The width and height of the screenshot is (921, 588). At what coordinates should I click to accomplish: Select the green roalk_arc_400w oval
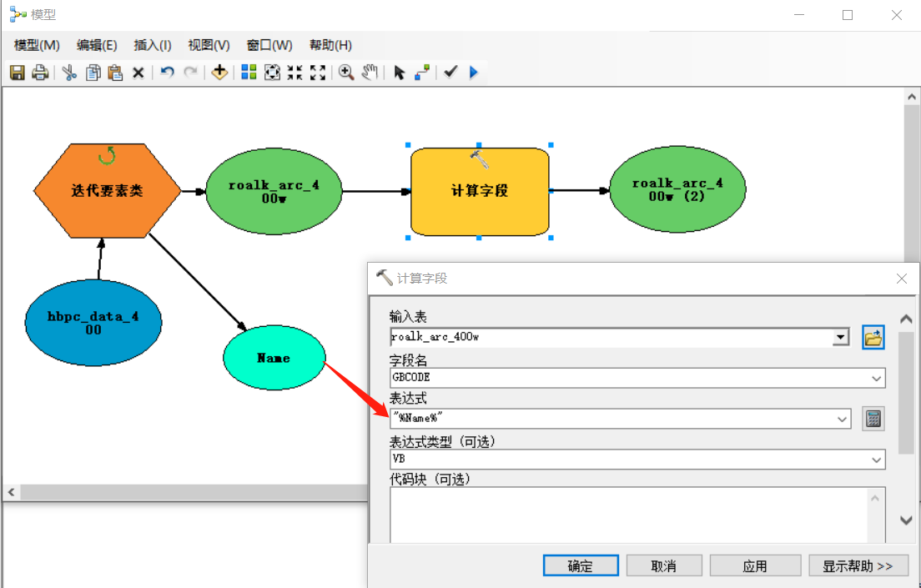[x=274, y=192]
